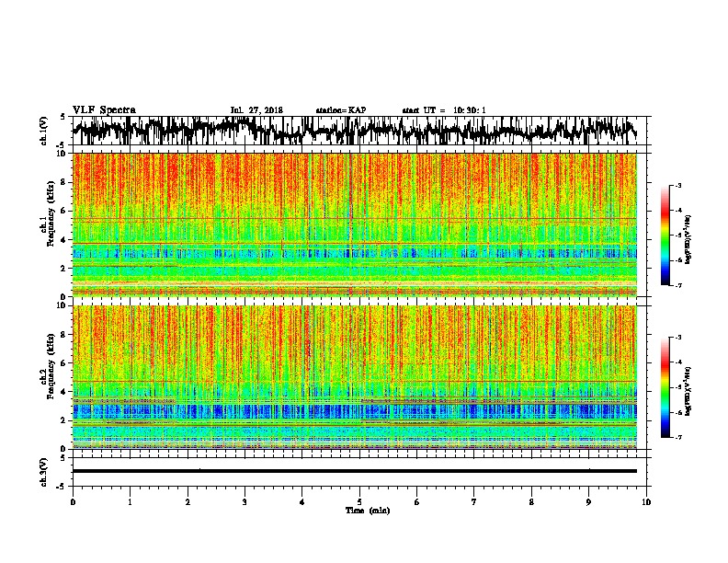Screen dimensions: 728x563
Task: Select the "Jul. 27, 2018" date text
Action: tap(256, 110)
